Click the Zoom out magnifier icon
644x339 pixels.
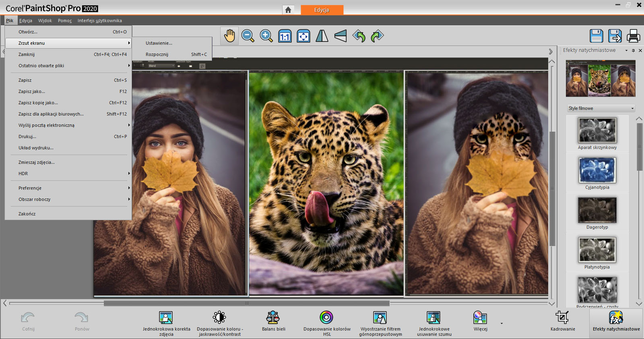248,36
